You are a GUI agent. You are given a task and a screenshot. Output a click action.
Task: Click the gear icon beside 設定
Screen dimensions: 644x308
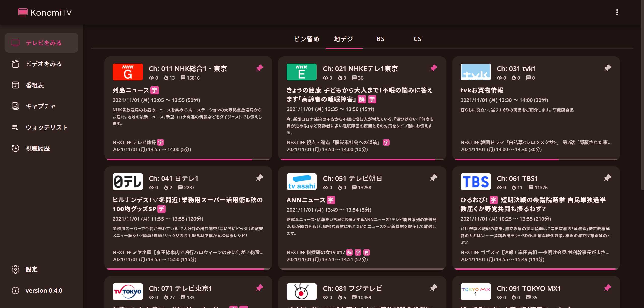pos(15,269)
